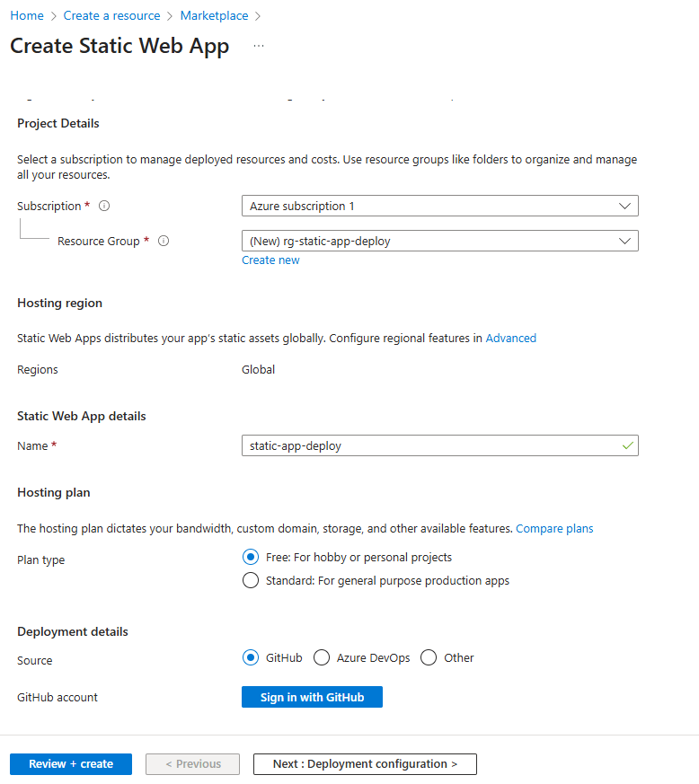Image resolution: width=699 pixels, height=784 pixels.
Task: Open the Resource Group dropdown
Action: pos(440,241)
